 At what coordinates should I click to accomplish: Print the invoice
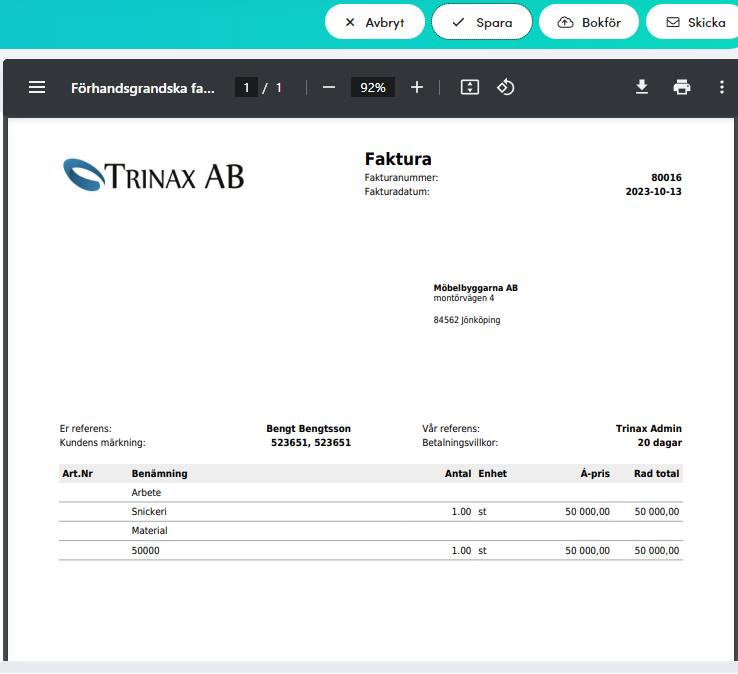tap(682, 88)
